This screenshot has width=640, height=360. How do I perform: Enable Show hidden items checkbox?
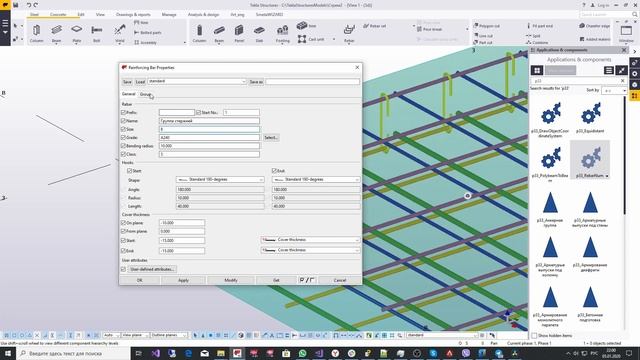(534, 336)
